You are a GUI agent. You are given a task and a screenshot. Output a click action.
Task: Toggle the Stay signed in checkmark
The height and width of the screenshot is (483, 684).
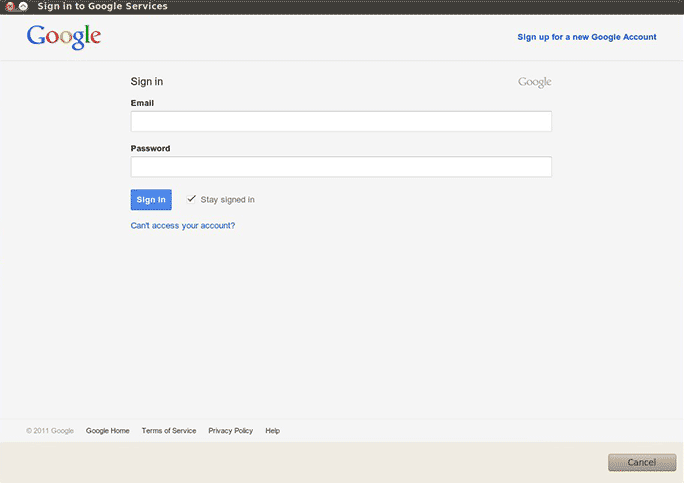point(191,199)
